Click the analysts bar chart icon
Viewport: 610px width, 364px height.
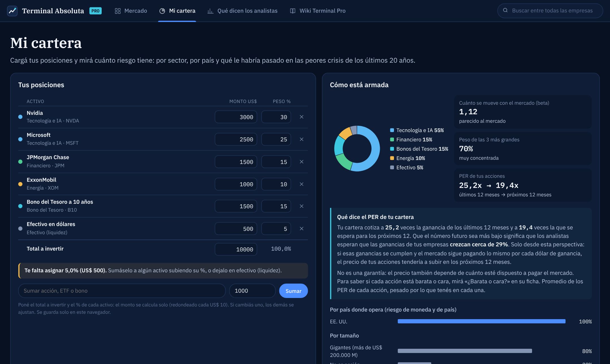tap(210, 11)
